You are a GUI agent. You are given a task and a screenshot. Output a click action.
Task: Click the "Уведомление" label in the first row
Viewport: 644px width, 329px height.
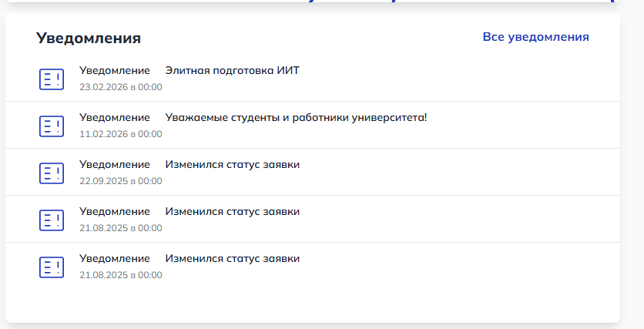click(x=115, y=71)
